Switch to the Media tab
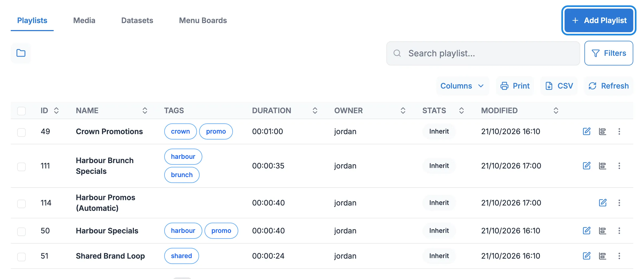 (84, 20)
